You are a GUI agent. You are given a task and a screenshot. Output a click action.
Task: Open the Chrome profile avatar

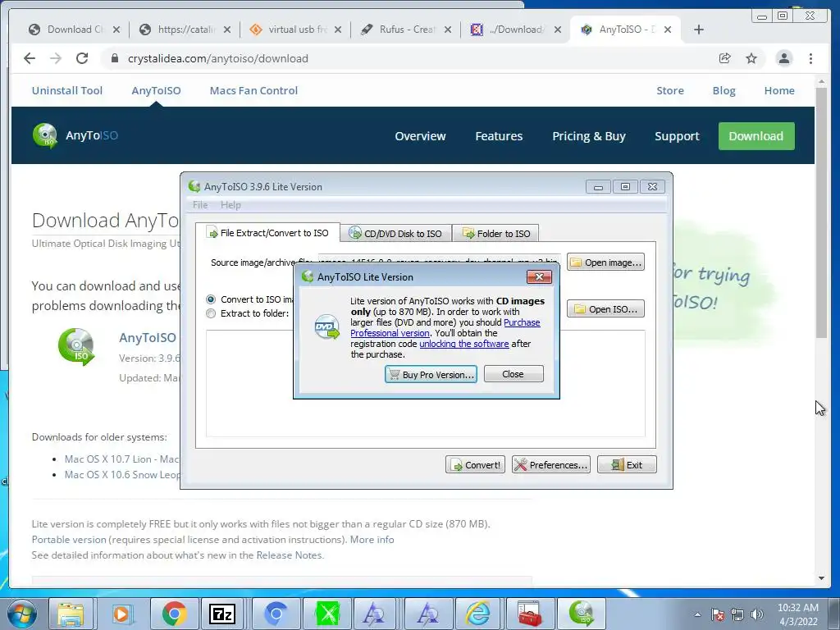tap(783, 58)
